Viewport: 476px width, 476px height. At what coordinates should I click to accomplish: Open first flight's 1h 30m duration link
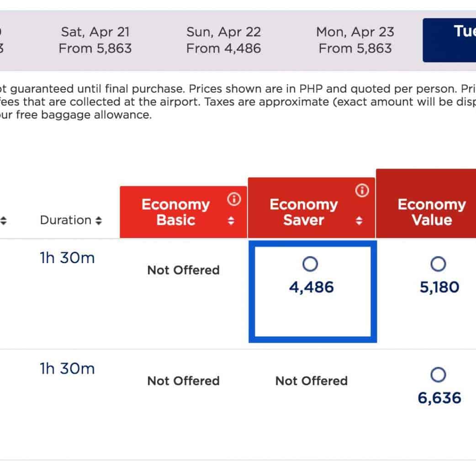[67, 258]
